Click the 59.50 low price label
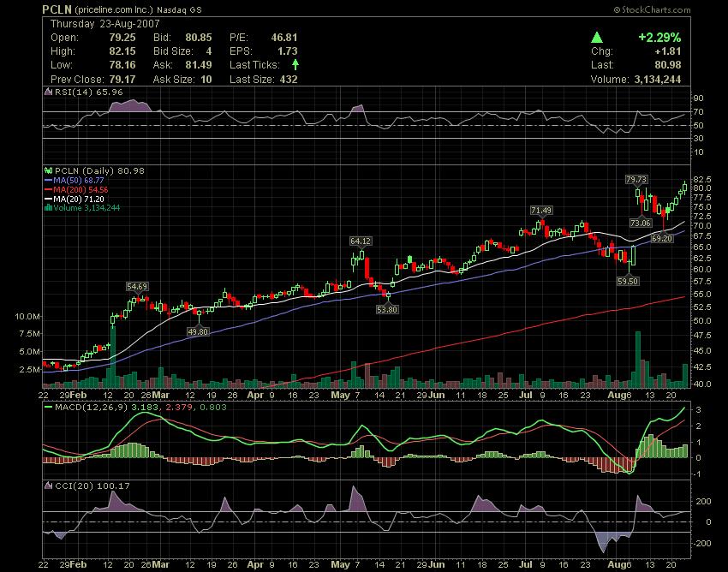The height and width of the screenshot is (572, 728). point(628,281)
